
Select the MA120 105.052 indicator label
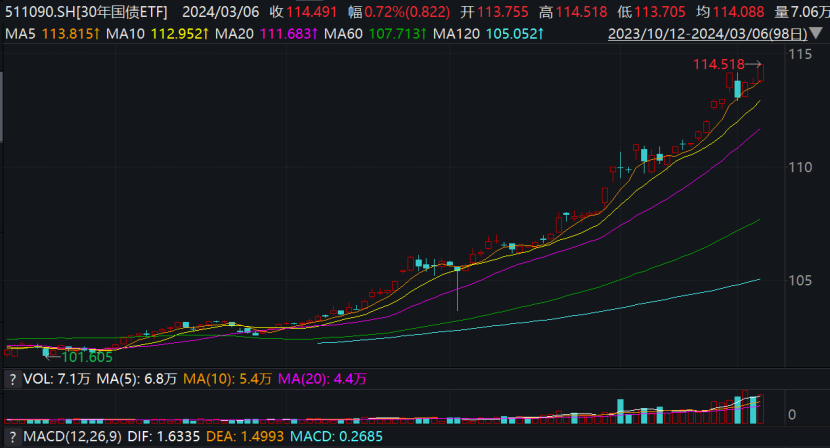coord(488,34)
